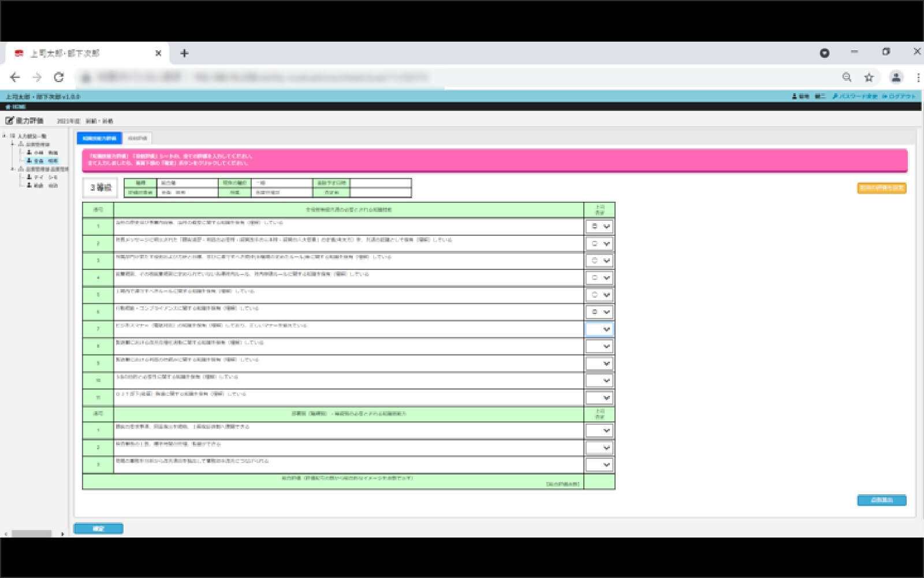Click the zoom magnifier icon in address bar
This screenshot has height=578, width=924.
coord(847,77)
